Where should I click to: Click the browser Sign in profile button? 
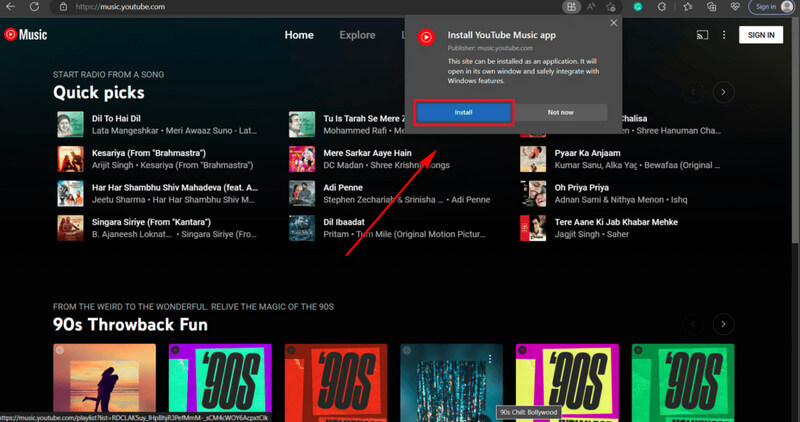coord(772,7)
